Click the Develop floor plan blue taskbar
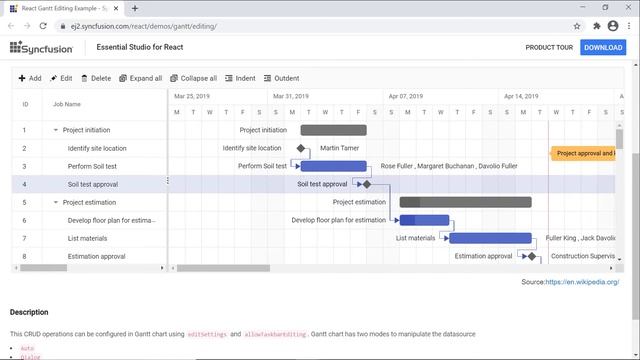Image resolution: width=640 pixels, height=360 pixels. click(424, 220)
